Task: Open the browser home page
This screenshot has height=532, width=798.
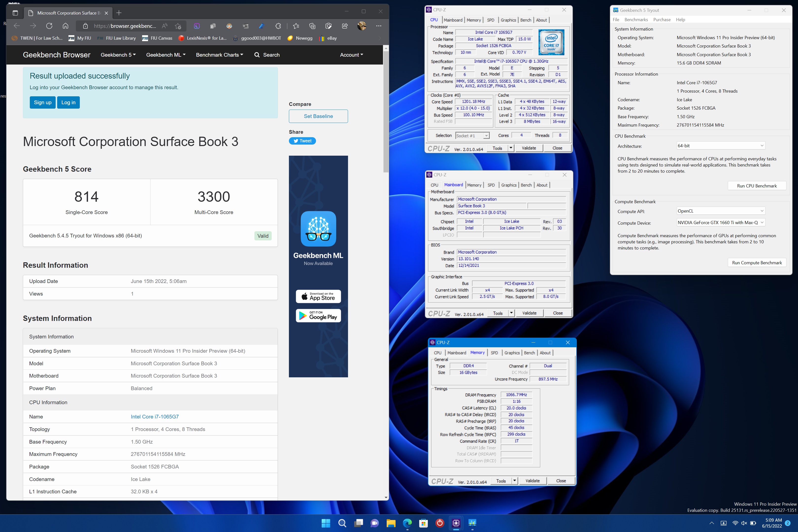Action: pos(66,26)
